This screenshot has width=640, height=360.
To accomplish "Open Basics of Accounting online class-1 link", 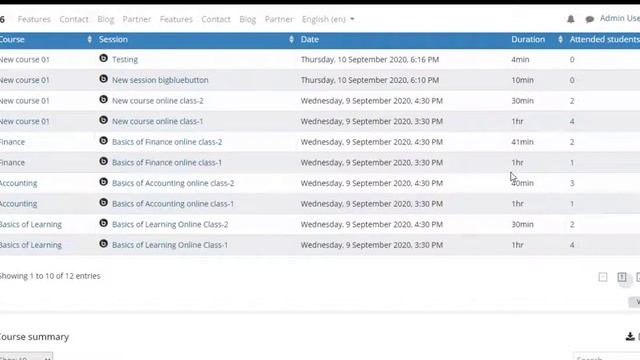I will click(x=173, y=204).
